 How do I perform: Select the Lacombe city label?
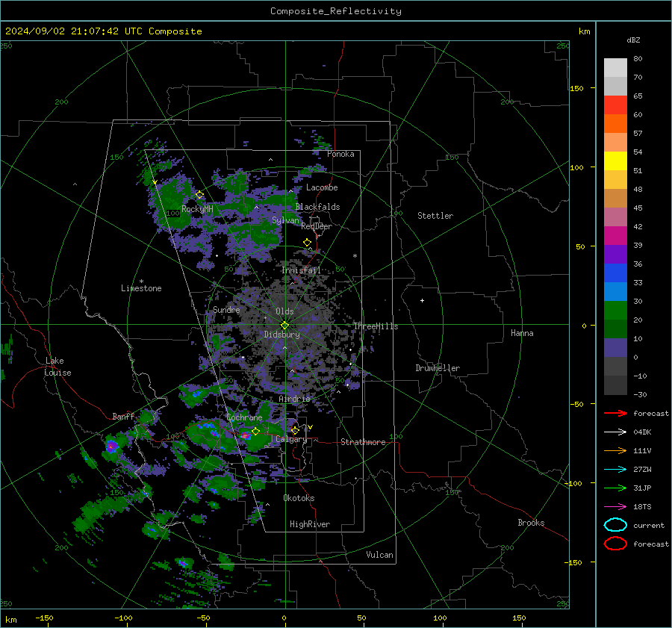click(322, 187)
